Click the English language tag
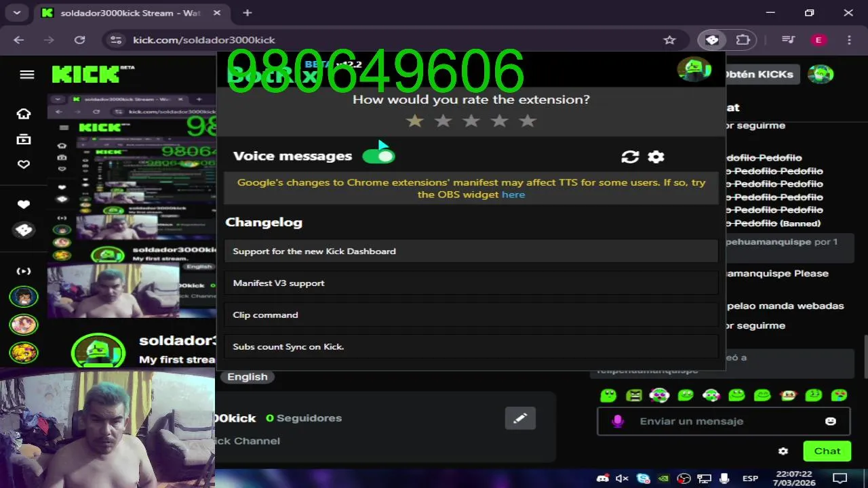 pyautogui.click(x=248, y=377)
